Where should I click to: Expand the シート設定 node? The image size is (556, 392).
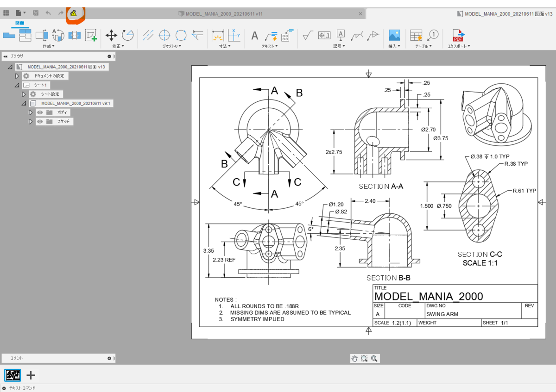point(24,94)
